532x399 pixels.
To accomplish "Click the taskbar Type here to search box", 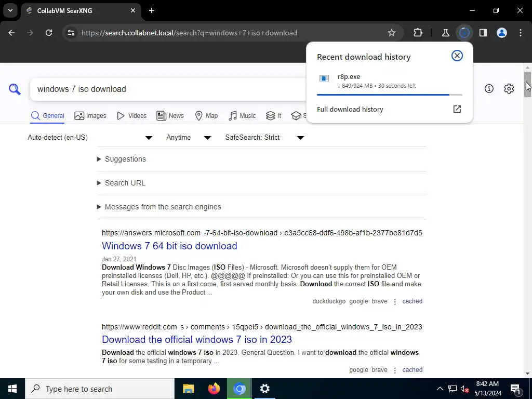I will (x=100, y=389).
